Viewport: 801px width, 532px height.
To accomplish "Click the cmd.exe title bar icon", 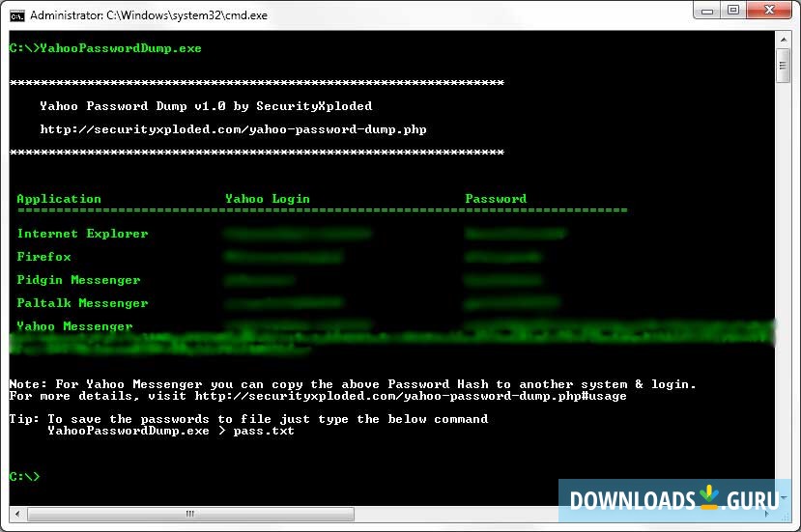I will coord(16,15).
